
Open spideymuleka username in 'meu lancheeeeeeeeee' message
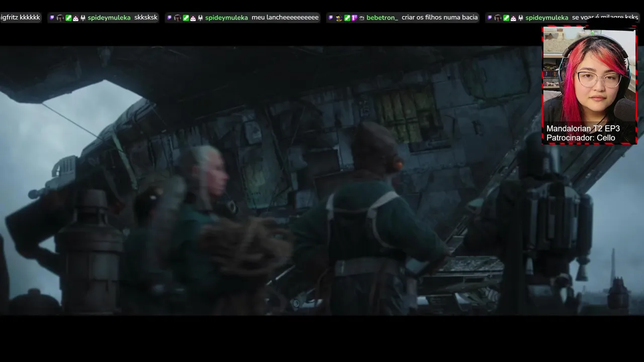(x=226, y=18)
